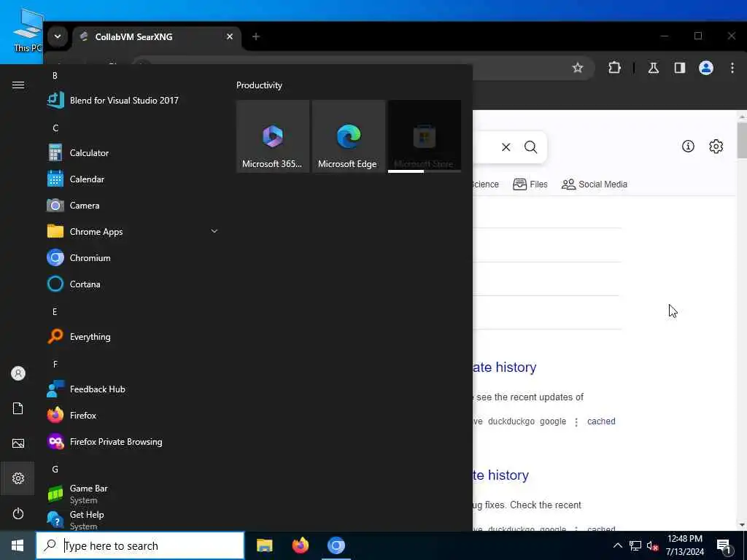Open the browser tab search dropdown
747x560 pixels.
[x=57, y=36]
